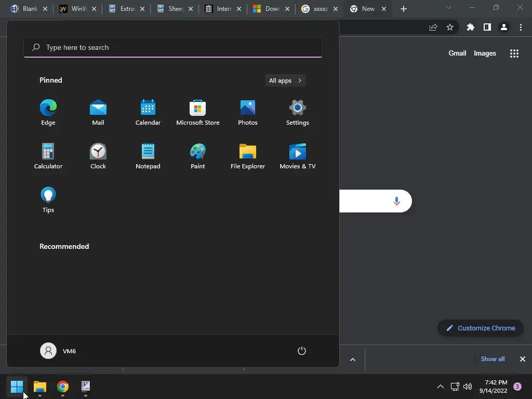Switch to the Shee Chrome tab
The image size is (532, 399).
point(170,9)
